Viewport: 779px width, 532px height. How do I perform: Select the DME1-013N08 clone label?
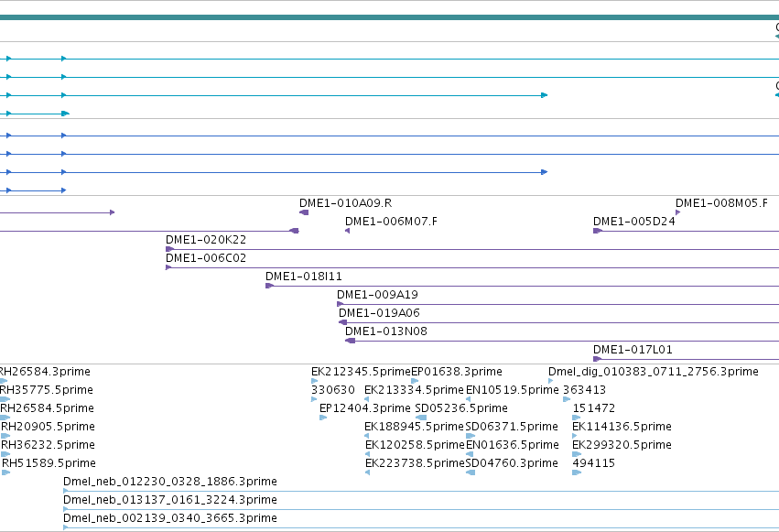[x=386, y=331]
